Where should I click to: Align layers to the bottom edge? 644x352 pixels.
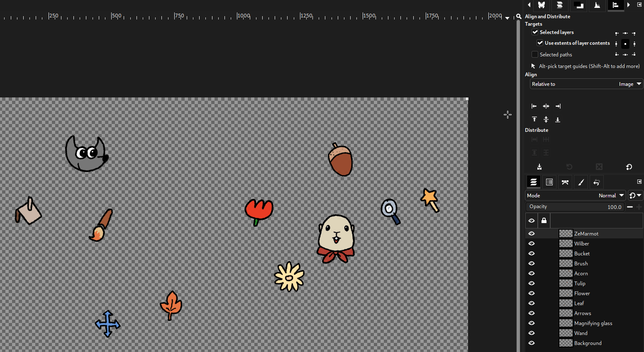click(x=558, y=119)
